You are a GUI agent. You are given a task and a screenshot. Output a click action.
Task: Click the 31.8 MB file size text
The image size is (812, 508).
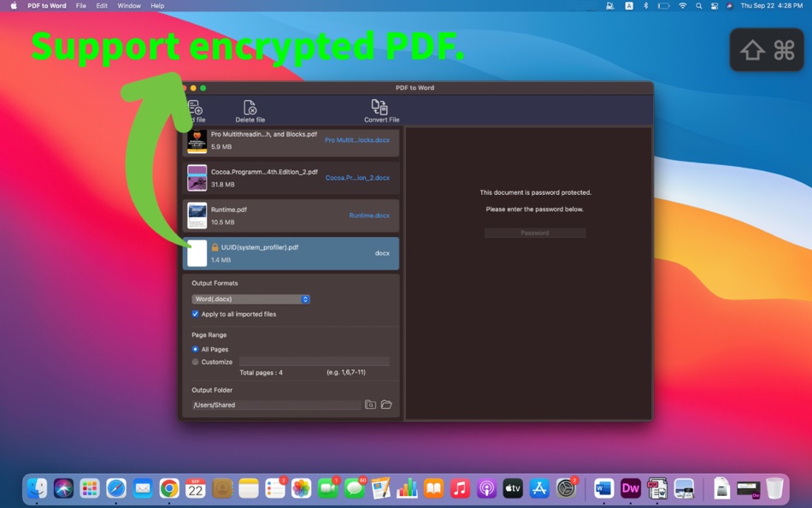point(223,185)
